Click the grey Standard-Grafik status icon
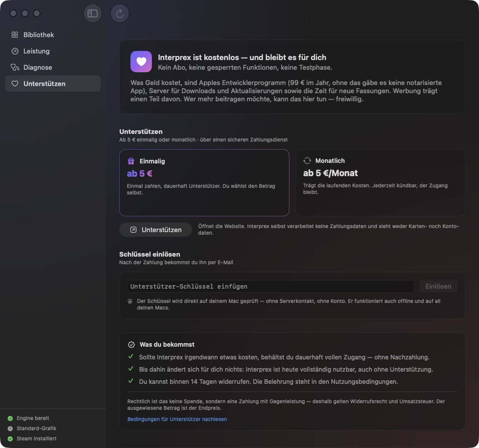 10,429
